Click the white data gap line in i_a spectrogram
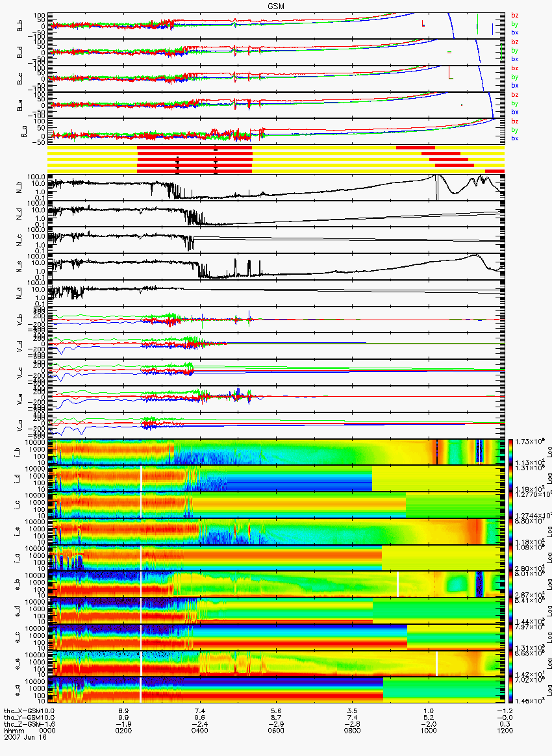The image size is (552, 756). point(142,558)
